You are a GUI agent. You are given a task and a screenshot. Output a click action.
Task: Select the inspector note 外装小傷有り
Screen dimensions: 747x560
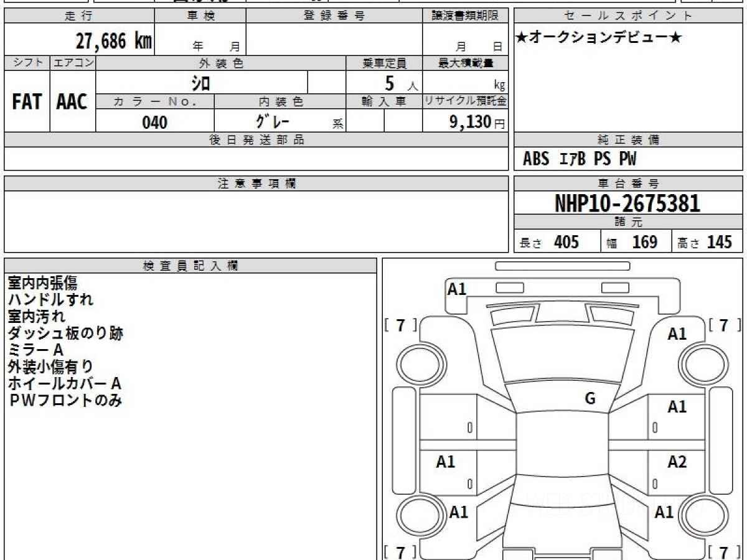coord(50,367)
